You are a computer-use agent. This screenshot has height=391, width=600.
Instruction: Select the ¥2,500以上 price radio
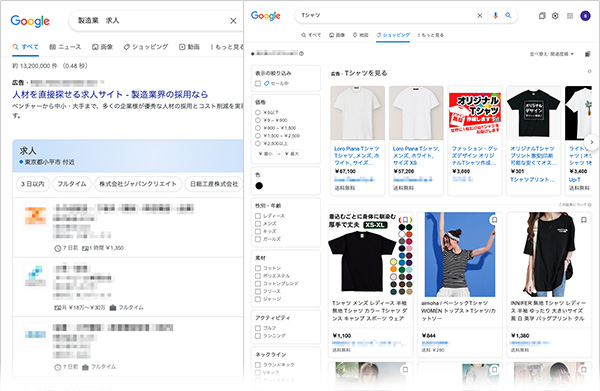point(258,143)
